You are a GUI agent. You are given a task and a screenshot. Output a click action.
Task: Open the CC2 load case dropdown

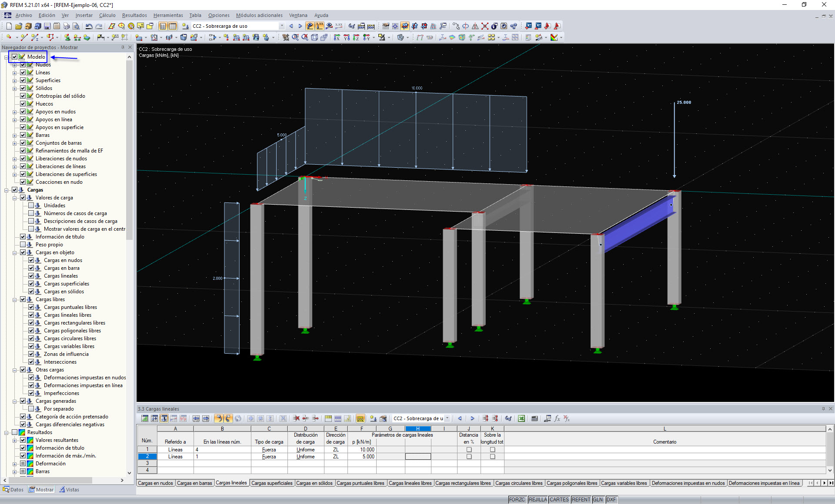click(x=282, y=26)
